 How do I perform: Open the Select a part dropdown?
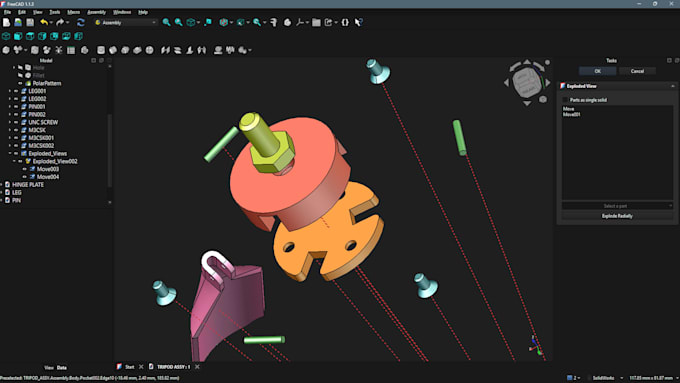click(x=617, y=206)
